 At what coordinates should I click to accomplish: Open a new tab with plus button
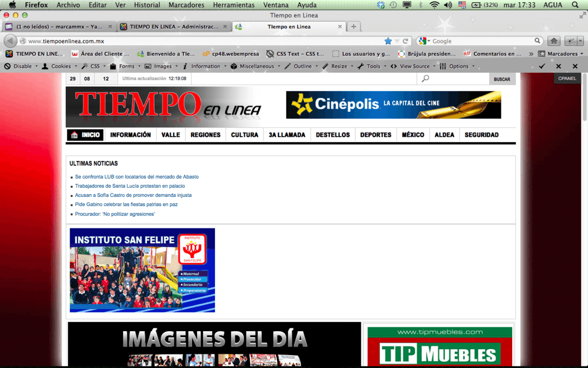tap(353, 26)
